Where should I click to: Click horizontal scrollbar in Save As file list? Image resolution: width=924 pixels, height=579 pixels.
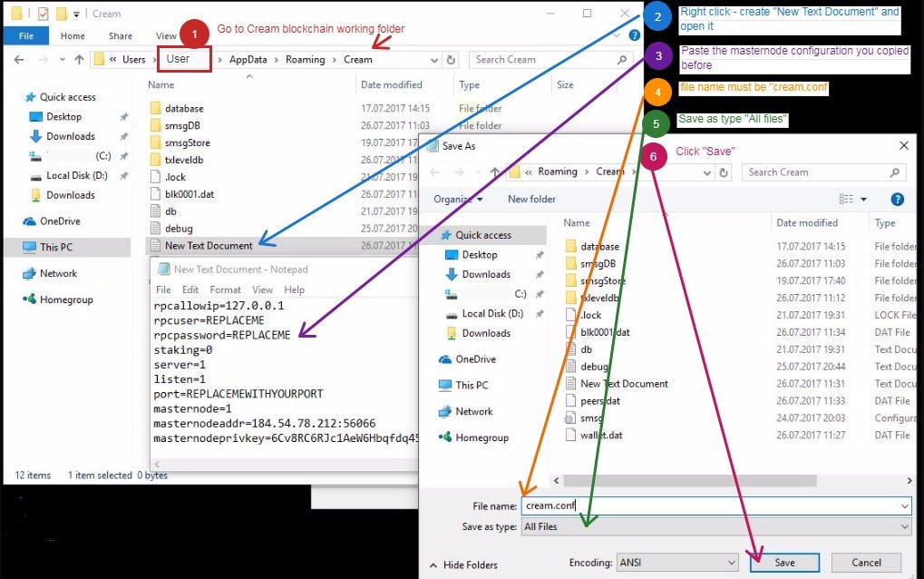(x=689, y=481)
